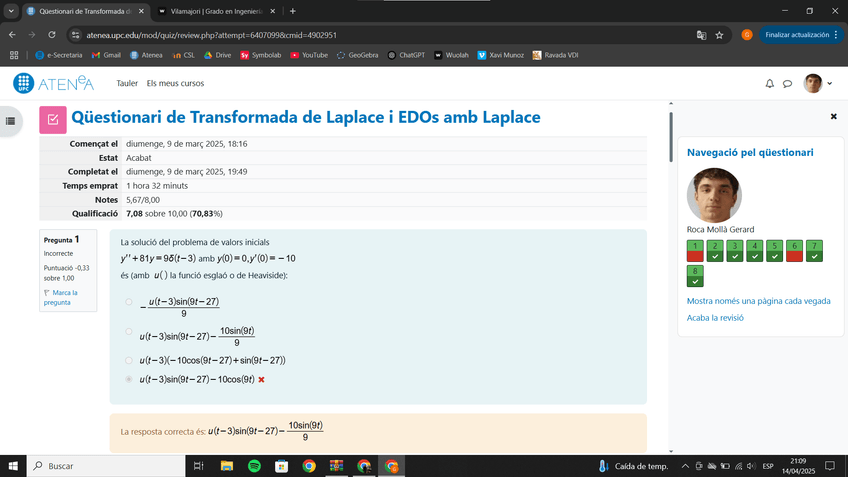The width and height of the screenshot is (848, 477).
Task: Select the Qüestionari de Transformada tab
Action: point(85,11)
